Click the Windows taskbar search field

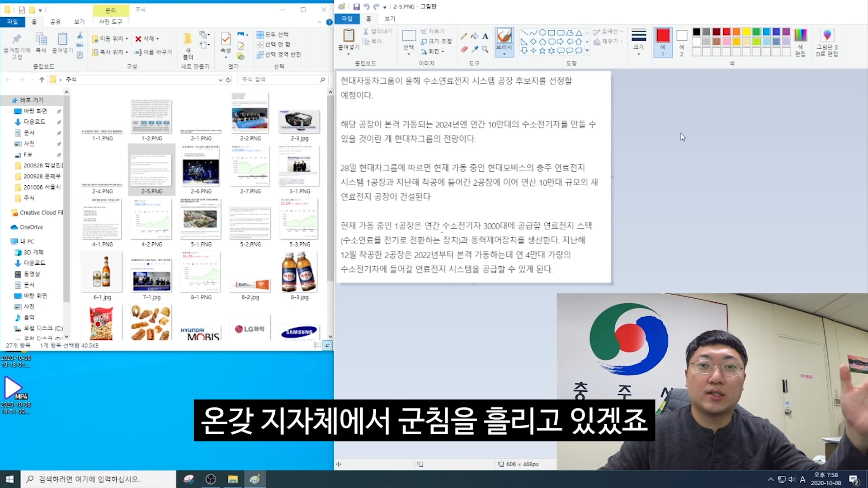point(99,479)
